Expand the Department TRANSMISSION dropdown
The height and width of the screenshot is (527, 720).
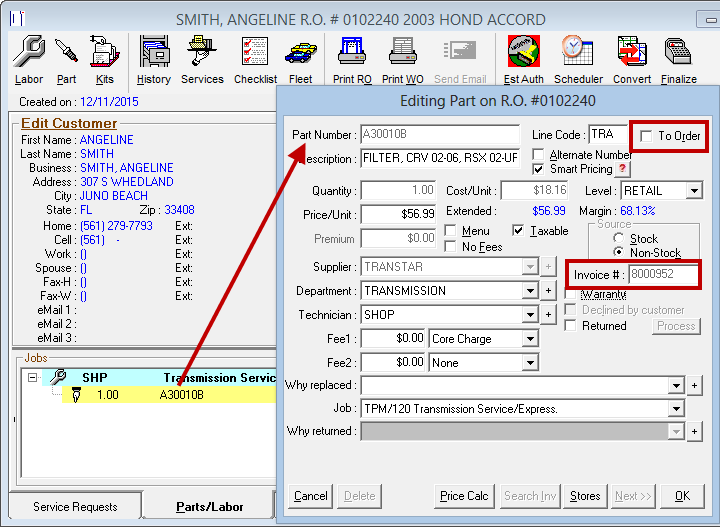pos(530,291)
